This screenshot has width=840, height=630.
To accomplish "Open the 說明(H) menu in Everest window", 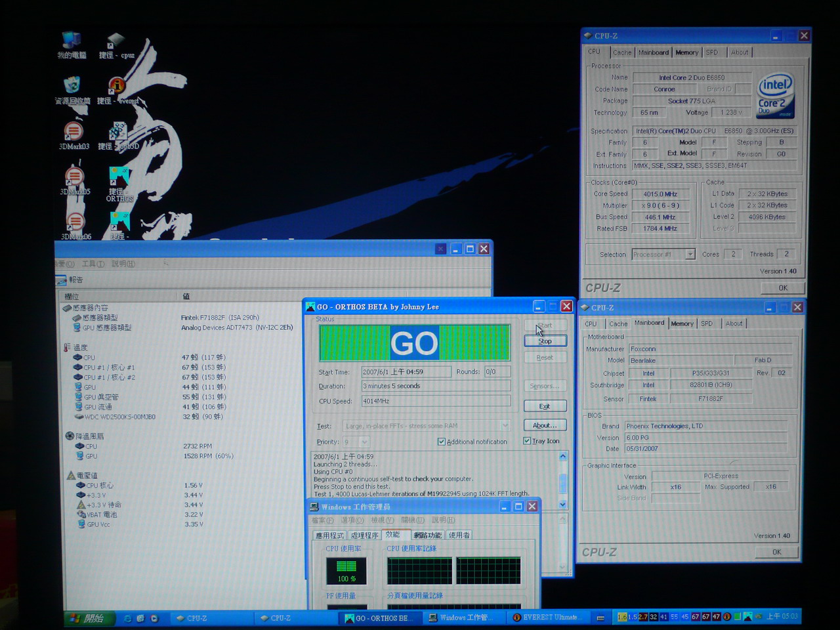I will (123, 264).
